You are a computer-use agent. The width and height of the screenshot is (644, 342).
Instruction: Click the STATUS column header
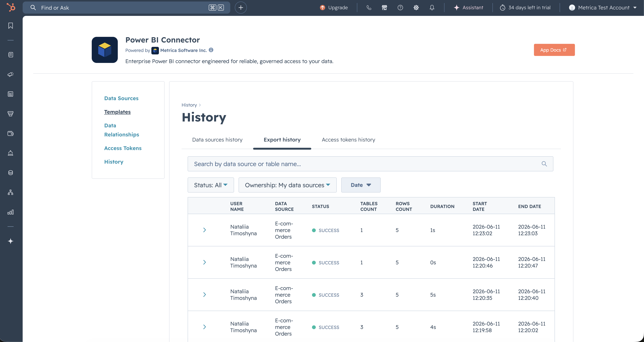[x=320, y=206]
